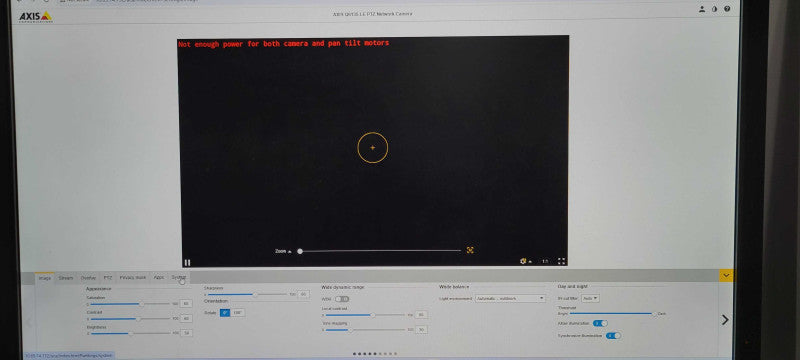Click the Contrast value field
The width and height of the screenshot is (800, 360).
(x=186, y=318)
